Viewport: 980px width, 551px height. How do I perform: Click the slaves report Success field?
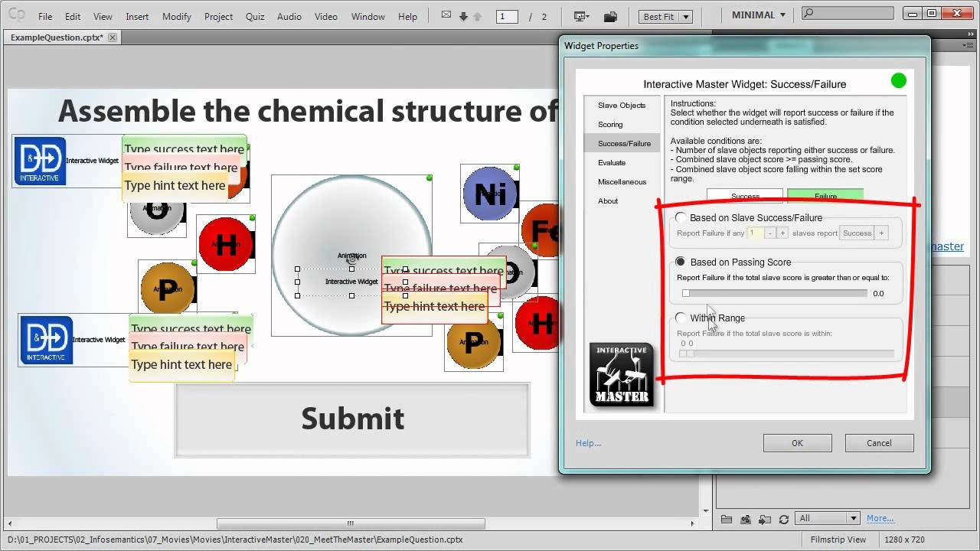click(x=857, y=233)
